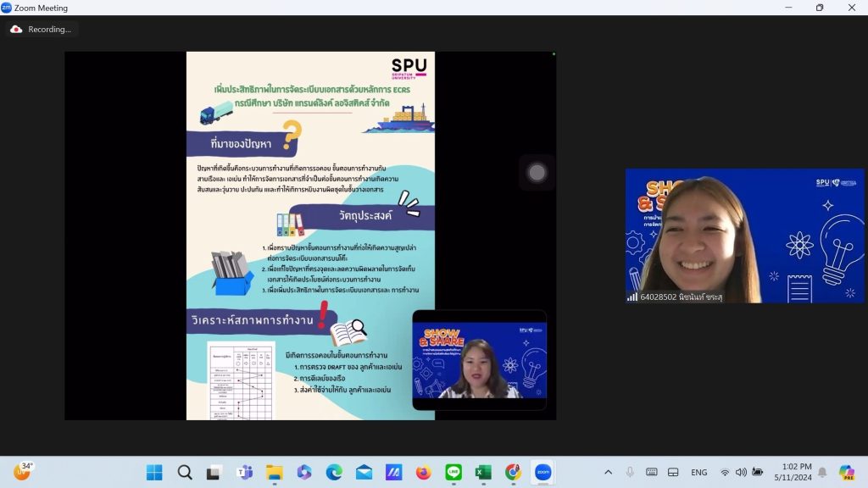Restore down the Zoom Meeting window
Viewport: 868px width, 488px height.
coord(820,8)
